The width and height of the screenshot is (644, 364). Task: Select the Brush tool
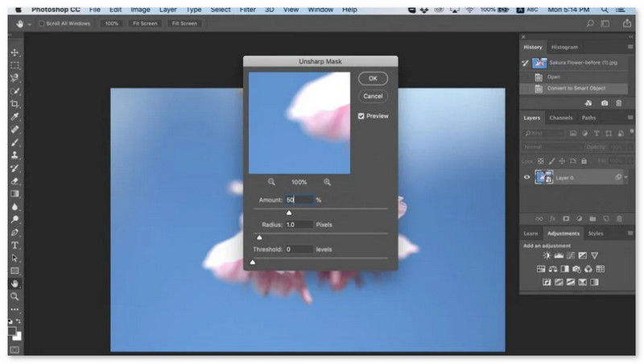pyautogui.click(x=14, y=143)
